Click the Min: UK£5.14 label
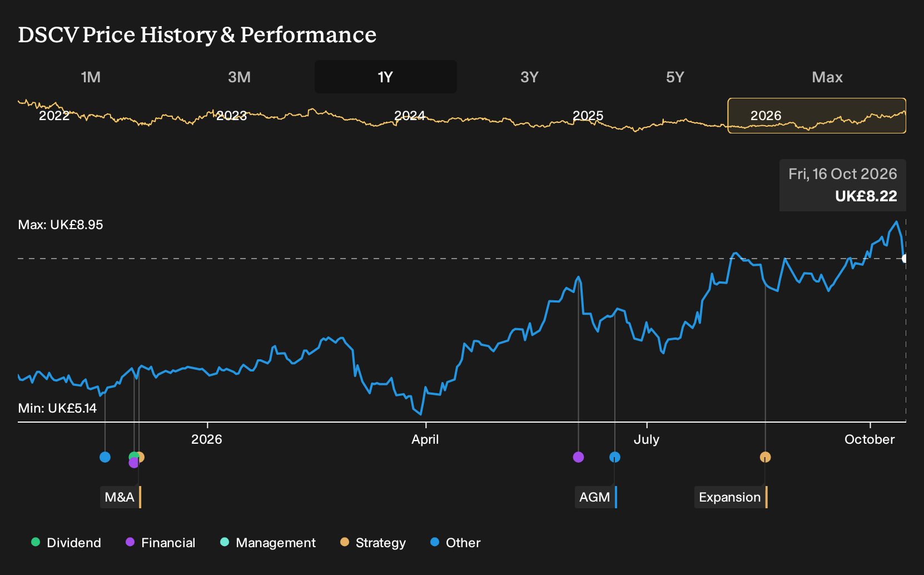This screenshot has width=924, height=575. point(57,408)
